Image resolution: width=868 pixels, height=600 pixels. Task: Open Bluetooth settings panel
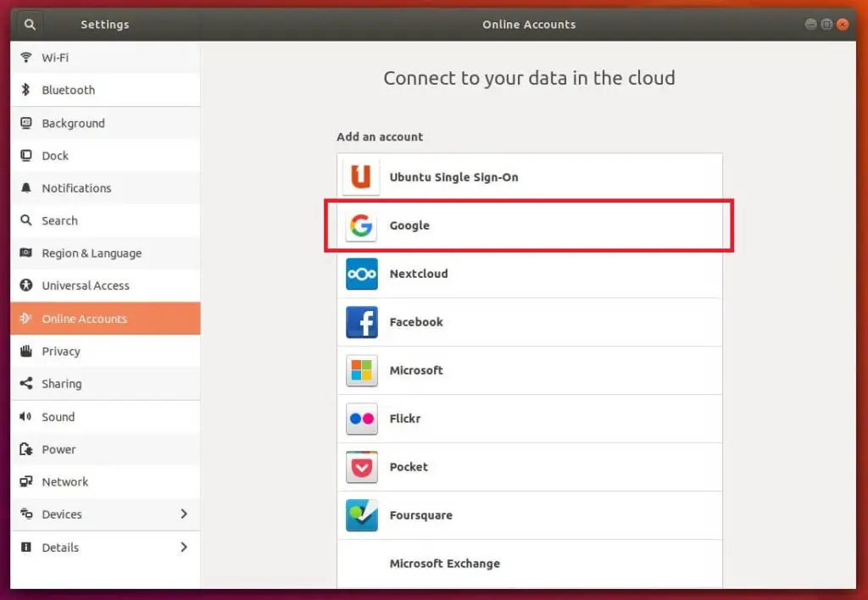pyautogui.click(x=105, y=90)
